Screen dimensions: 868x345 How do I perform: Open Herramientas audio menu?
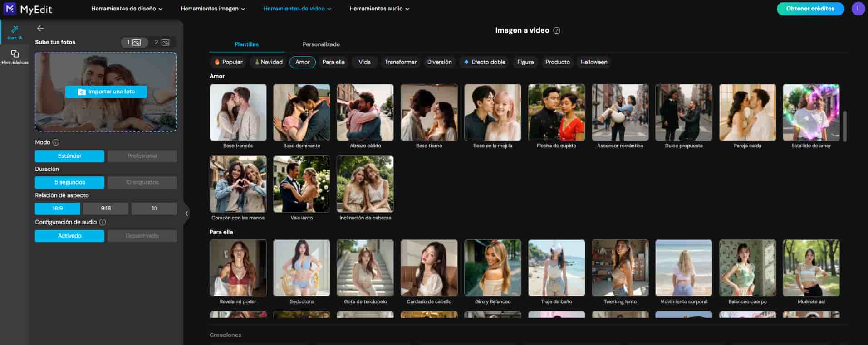pos(379,9)
